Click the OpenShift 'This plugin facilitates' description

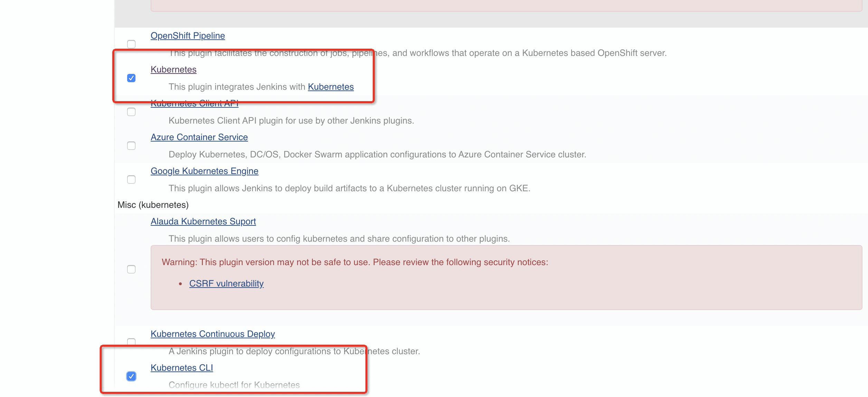coord(418,53)
